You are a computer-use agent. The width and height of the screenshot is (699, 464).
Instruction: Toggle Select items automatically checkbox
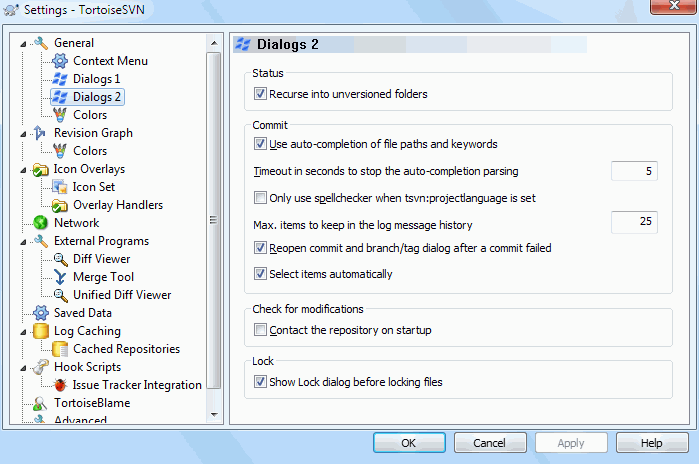[260, 273]
